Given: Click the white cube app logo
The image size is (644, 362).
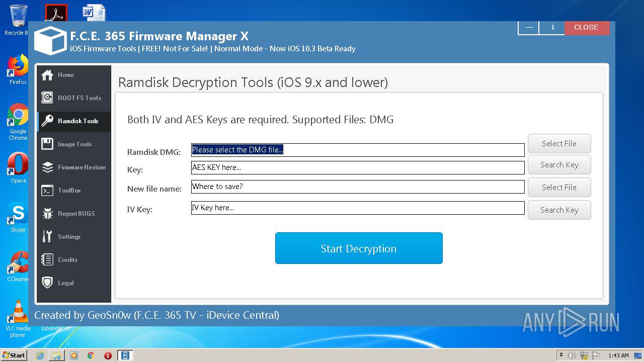Looking at the screenshot, I should click(50, 40).
